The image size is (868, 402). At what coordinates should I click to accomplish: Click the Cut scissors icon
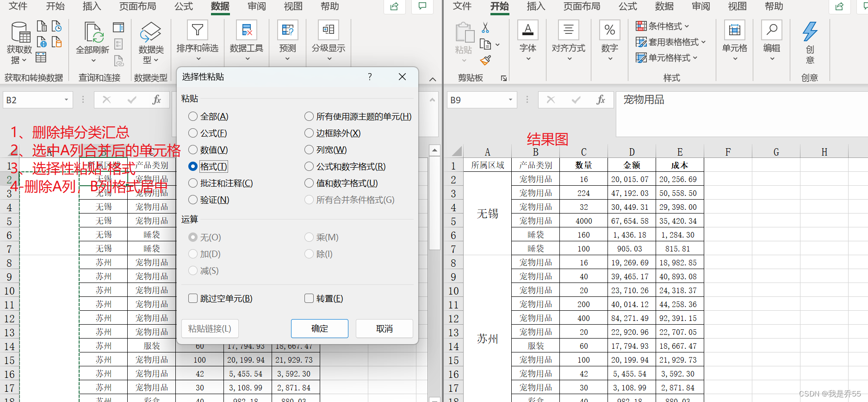pos(485,28)
